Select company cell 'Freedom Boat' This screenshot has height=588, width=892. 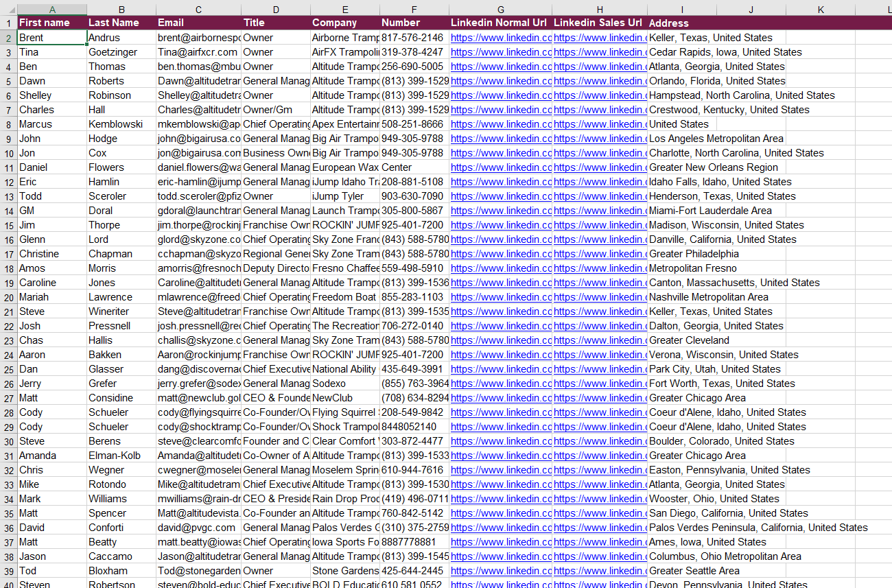pos(345,297)
